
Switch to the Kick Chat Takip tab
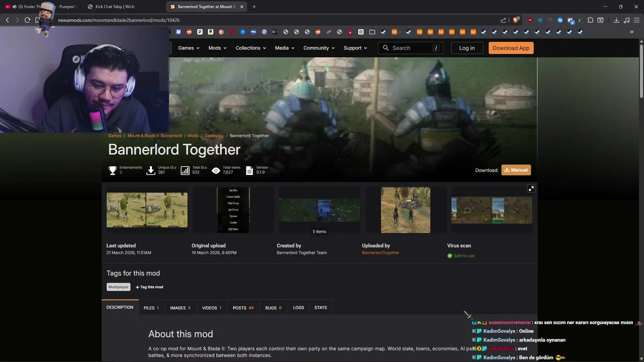pos(123,7)
